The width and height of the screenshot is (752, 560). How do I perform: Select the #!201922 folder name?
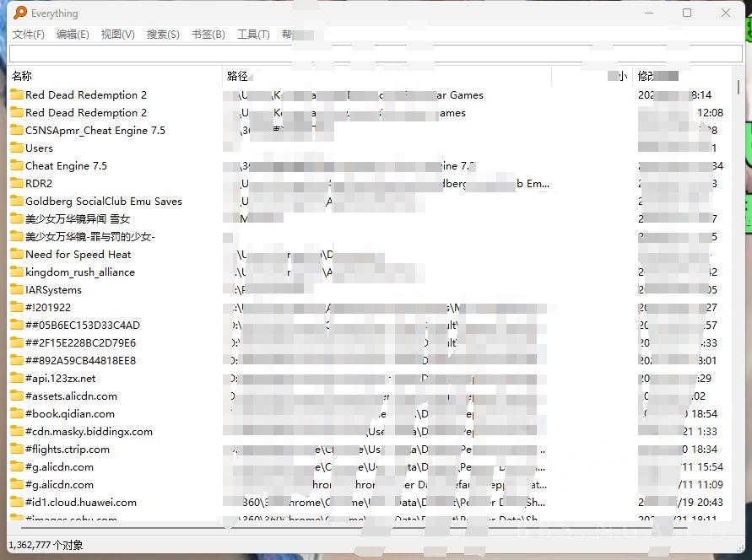click(48, 308)
